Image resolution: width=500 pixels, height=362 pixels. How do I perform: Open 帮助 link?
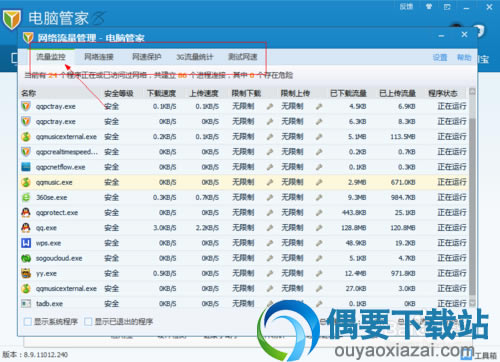[x=464, y=58]
